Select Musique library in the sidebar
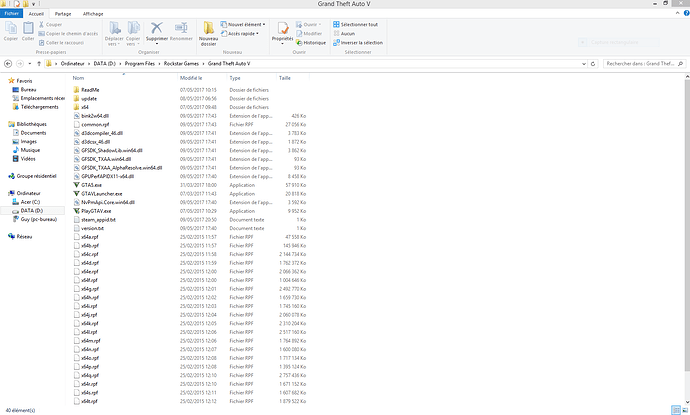This screenshot has height=415, width=690. pos(30,150)
